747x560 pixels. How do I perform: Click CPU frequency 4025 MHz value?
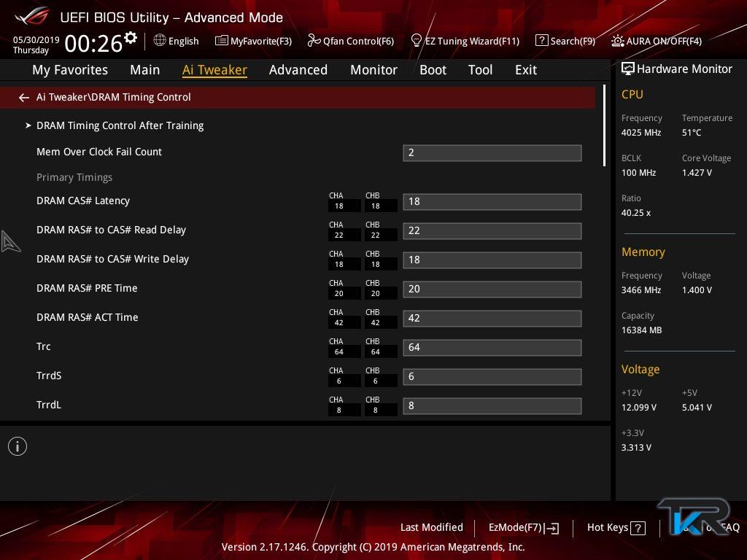641,133
